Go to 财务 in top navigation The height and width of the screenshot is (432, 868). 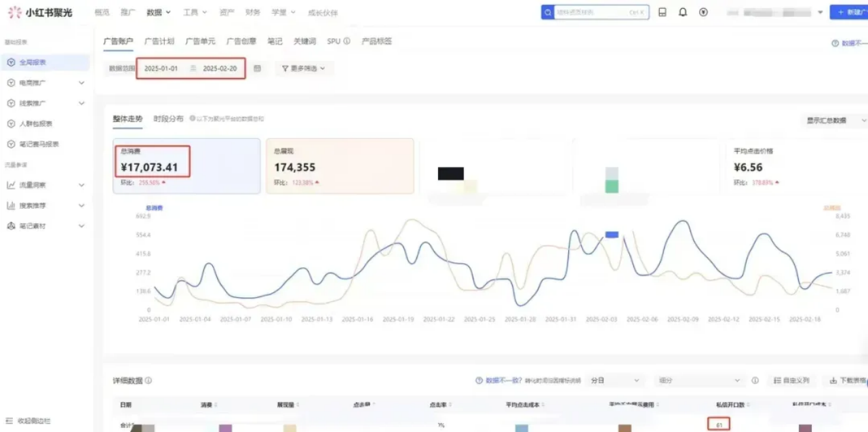tap(253, 12)
